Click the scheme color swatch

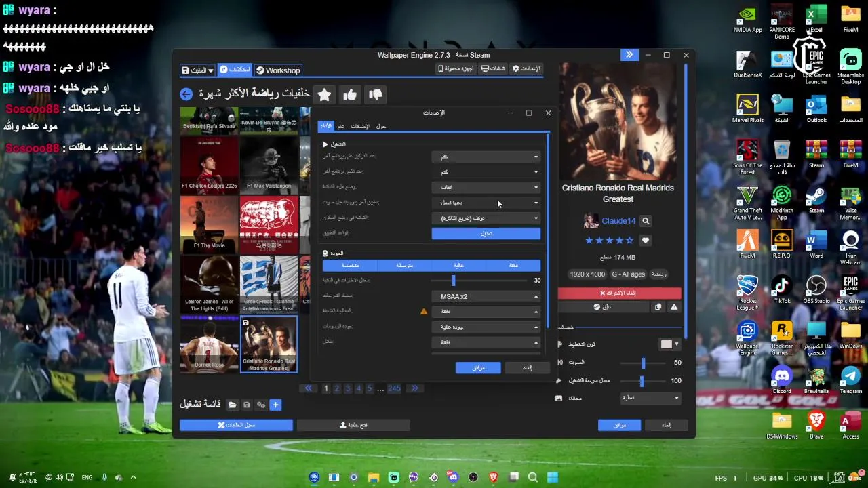click(x=667, y=344)
